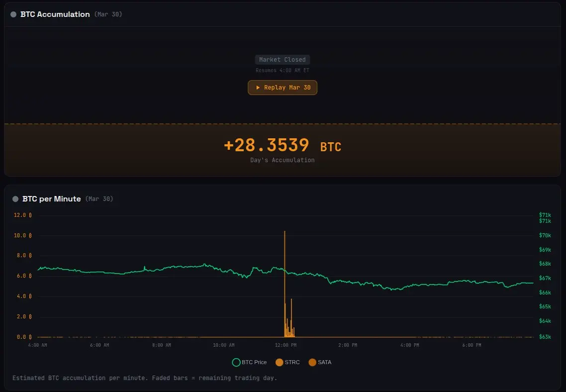Screen dimensions: 566x392
Task: Click the $65k price axis label
Action: (545, 307)
